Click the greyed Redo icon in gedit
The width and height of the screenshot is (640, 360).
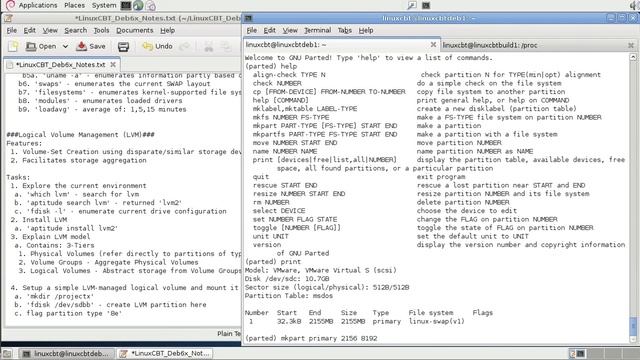click(x=184, y=47)
